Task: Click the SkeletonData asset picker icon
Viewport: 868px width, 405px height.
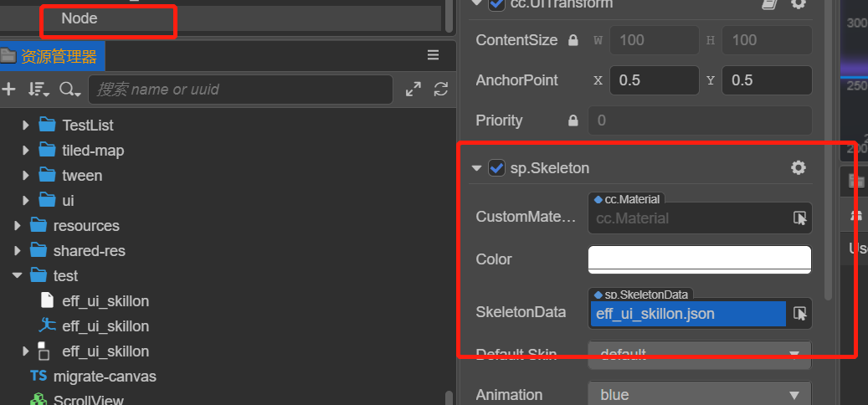Action: coord(800,313)
